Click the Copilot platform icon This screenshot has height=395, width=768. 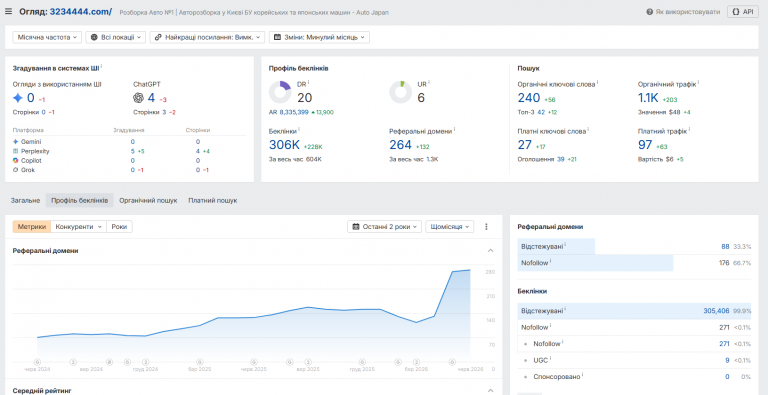(16, 160)
